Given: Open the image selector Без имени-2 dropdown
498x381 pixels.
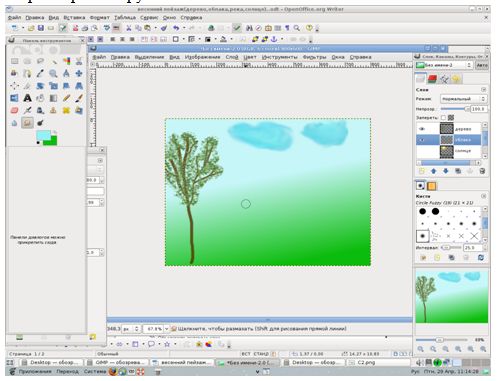Looking at the screenshot, I should click(x=444, y=65).
